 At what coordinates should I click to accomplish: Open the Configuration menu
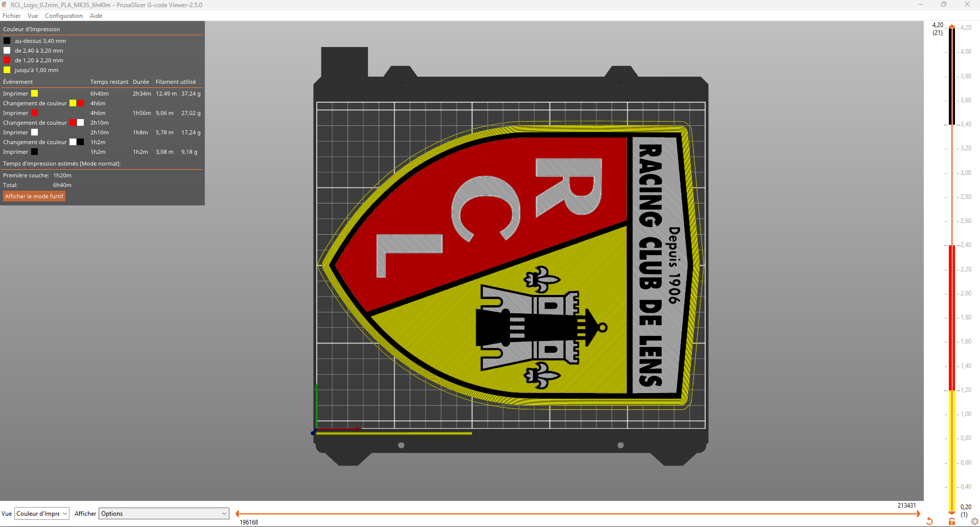[x=63, y=16]
